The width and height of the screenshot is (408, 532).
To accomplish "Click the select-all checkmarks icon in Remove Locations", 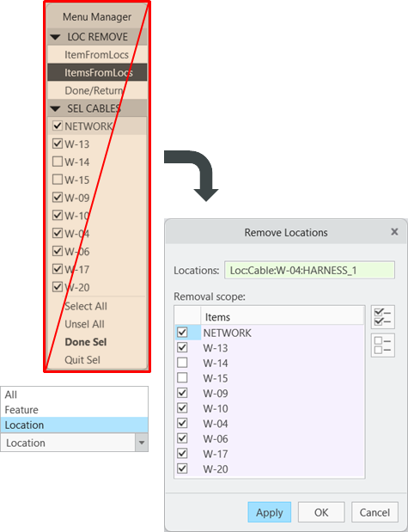I will [382, 317].
